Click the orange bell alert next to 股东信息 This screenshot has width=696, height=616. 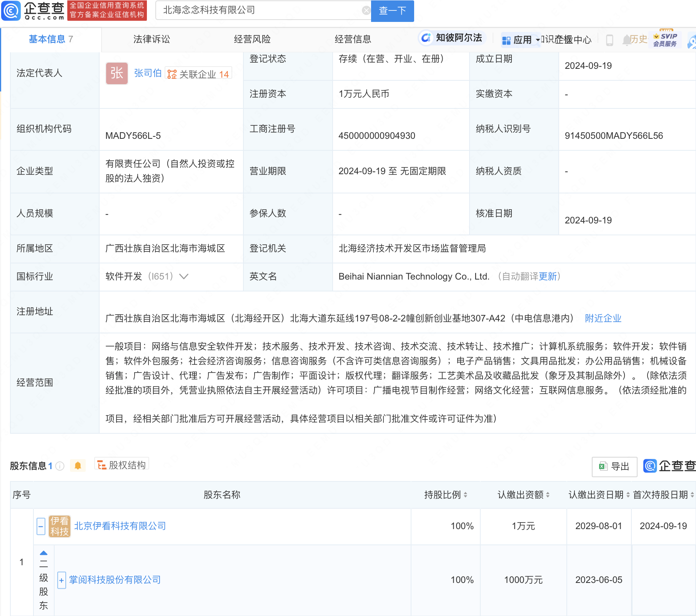(78, 466)
